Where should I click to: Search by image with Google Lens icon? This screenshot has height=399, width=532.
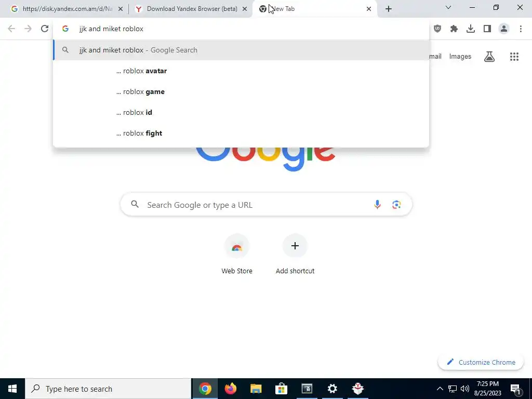click(396, 205)
